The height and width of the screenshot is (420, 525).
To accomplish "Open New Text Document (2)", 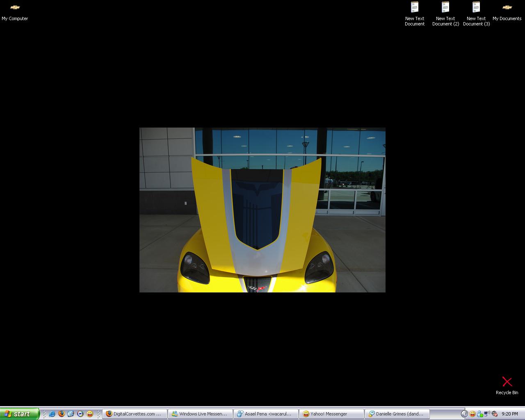I will click(x=445, y=10).
